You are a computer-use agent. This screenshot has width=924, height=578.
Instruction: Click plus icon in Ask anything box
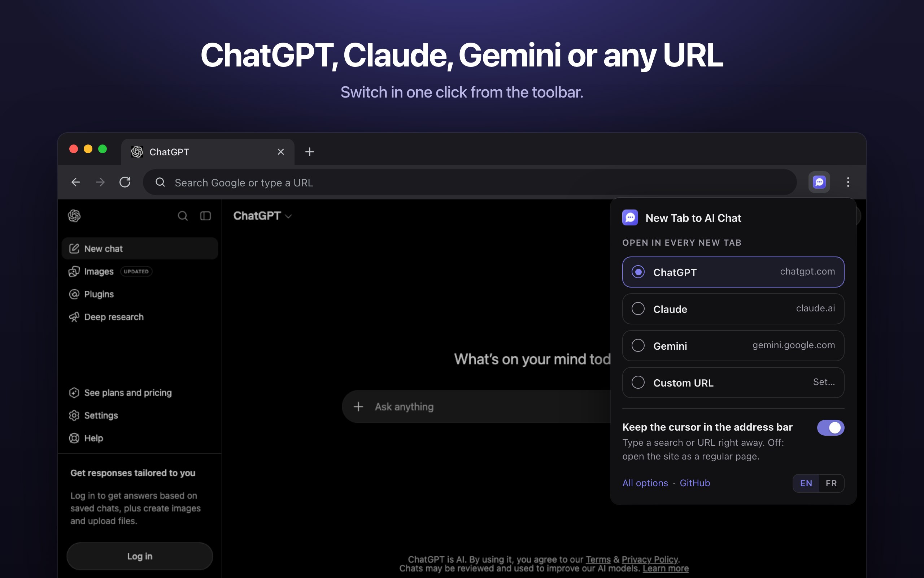click(x=358, y=406)
